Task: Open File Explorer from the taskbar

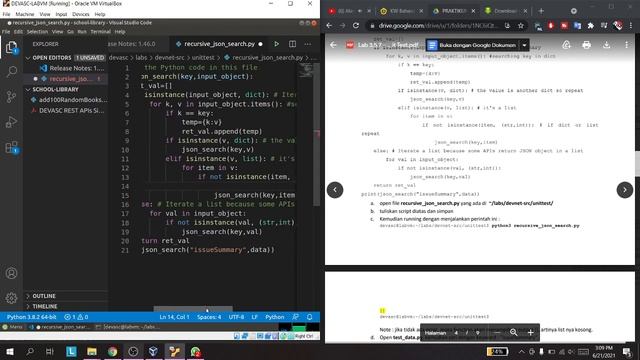Action: point(92,351)
